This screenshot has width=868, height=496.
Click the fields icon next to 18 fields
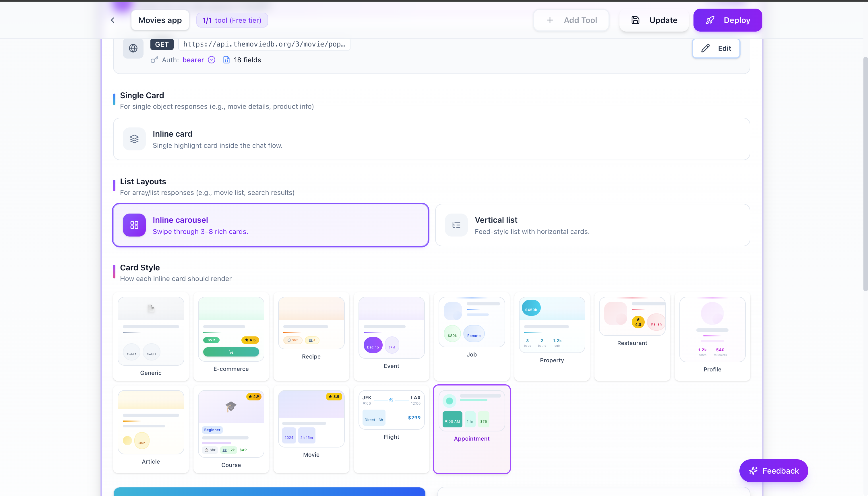click(226, 60)
